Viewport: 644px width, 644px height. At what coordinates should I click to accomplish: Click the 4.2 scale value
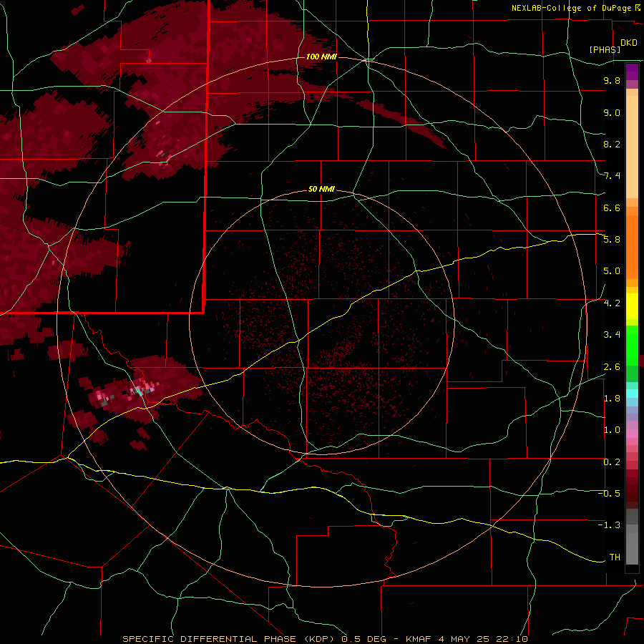click(612, 303)
